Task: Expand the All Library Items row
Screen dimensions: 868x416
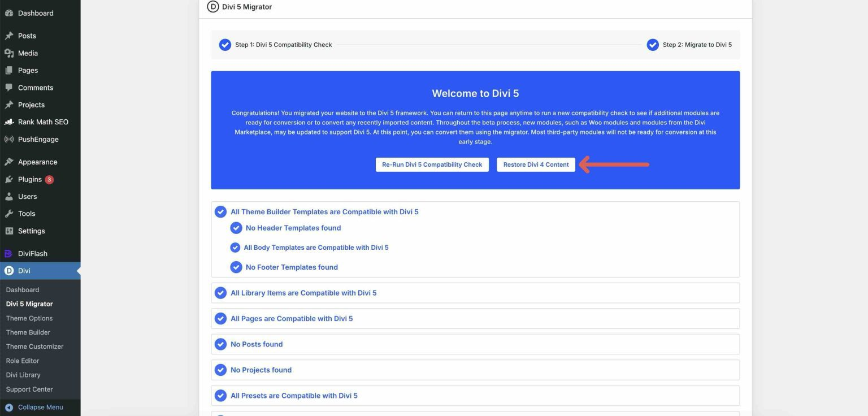Action: (x=475, y=293)
